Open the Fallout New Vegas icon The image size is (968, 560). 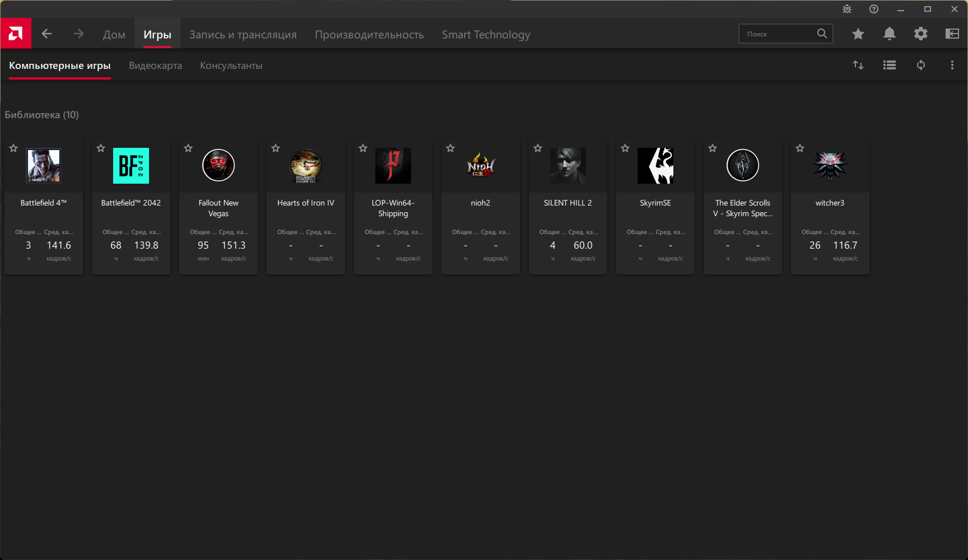click(x=218, y=166)
